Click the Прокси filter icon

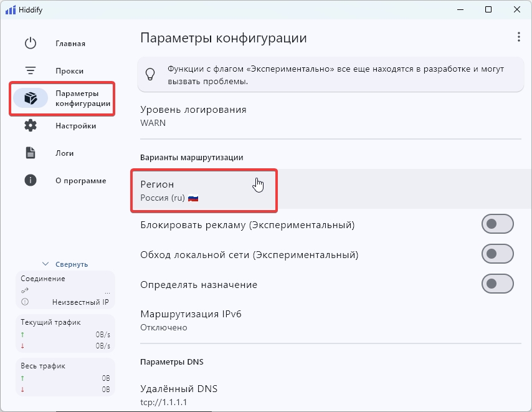point(31,71)
